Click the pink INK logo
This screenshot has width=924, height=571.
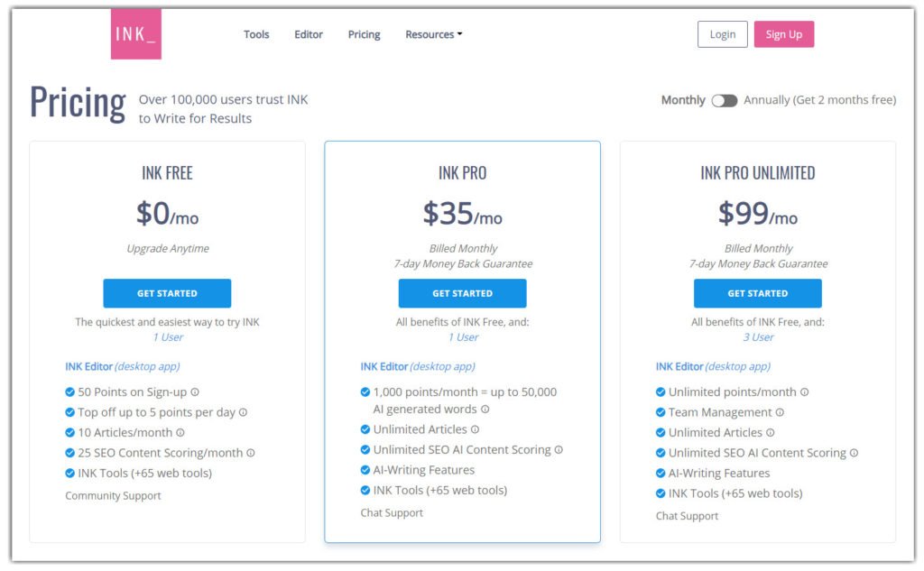pyautogui.click(x=136, y=33)
